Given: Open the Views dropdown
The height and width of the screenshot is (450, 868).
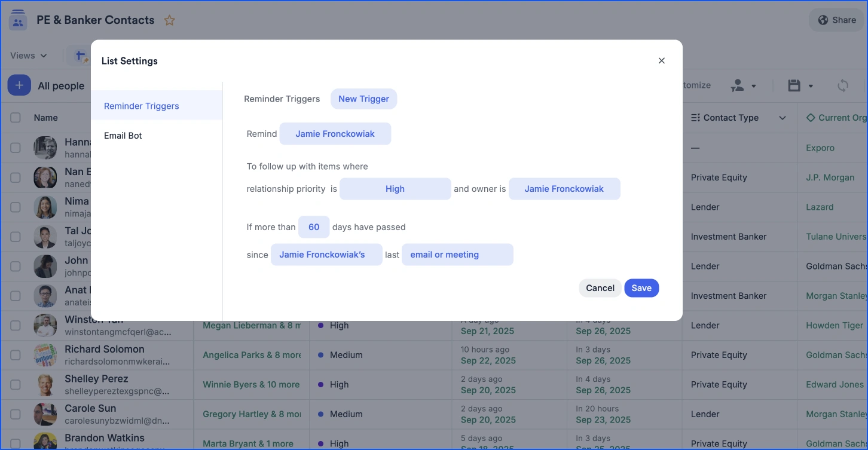Looking at the screenshot, I should [x=29, y=56].
